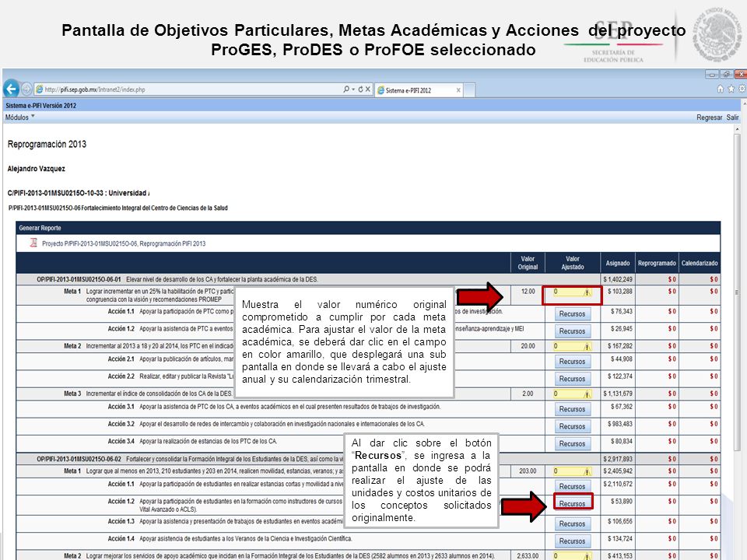Click the Valor Original column header

(x=528, y=263)
